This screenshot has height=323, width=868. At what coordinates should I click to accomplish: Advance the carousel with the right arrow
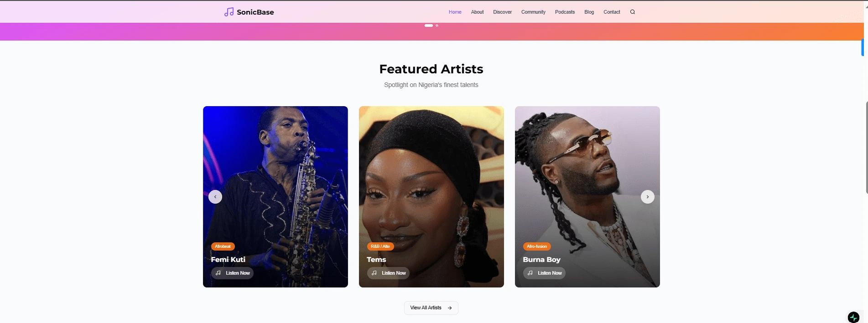click(648, 197)
